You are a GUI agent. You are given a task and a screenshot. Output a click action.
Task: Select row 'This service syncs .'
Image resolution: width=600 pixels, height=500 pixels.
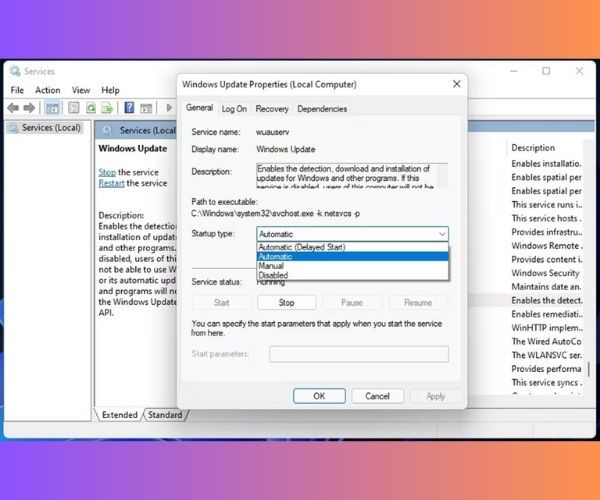pos(546,383)
